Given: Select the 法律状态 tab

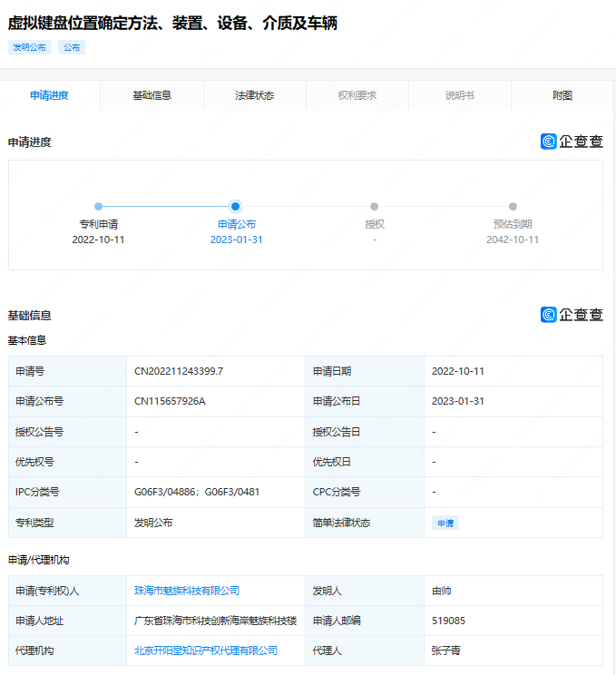Looking at the screenshot, I should [x=254, y=95].
